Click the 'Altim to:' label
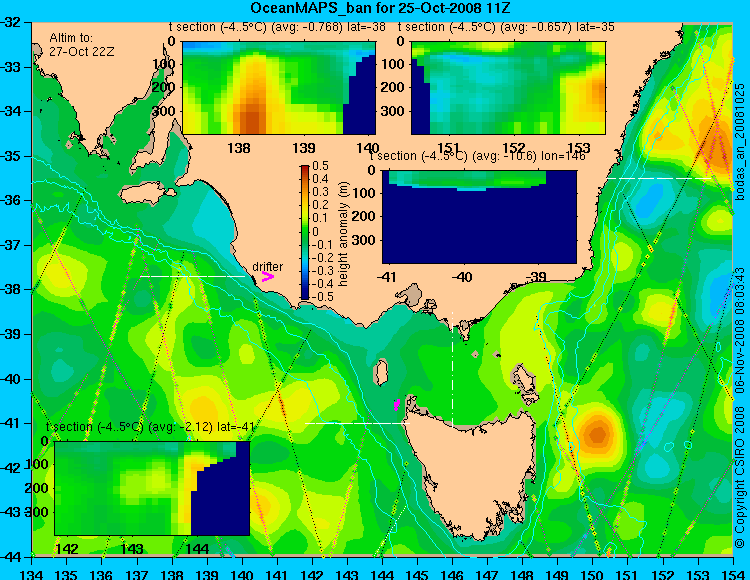Screen dimensions: 750x580 tap(71, 38)
